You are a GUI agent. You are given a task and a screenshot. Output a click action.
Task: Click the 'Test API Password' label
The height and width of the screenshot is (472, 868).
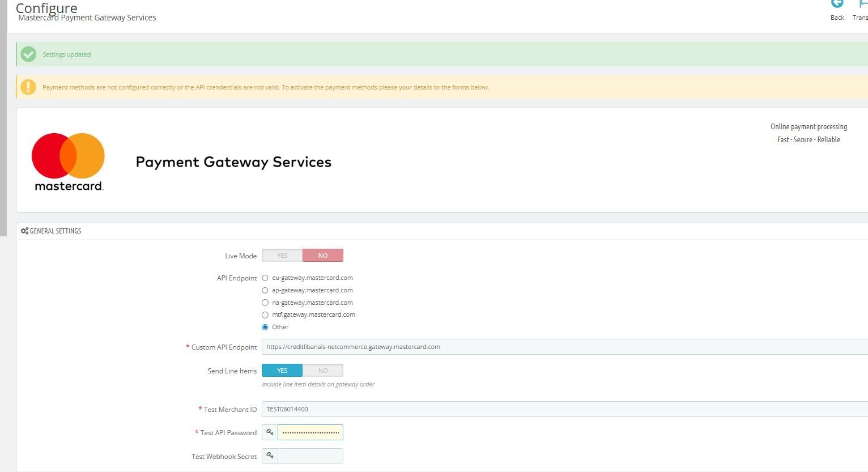click(x=228, y=433)
